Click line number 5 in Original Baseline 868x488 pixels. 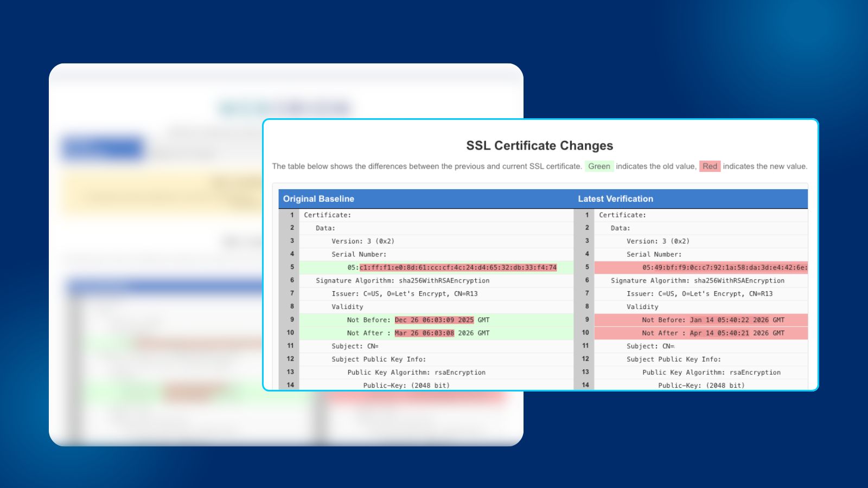291,267
